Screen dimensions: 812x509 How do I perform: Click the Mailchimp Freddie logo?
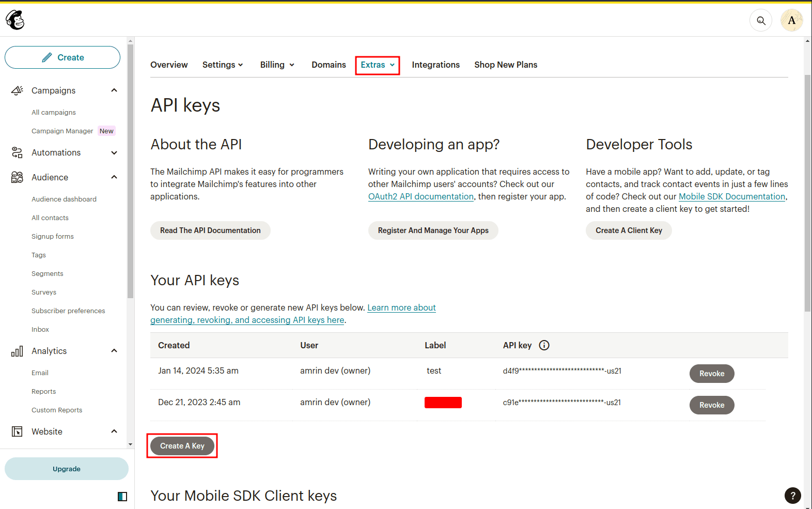click(x=15, y=20)
